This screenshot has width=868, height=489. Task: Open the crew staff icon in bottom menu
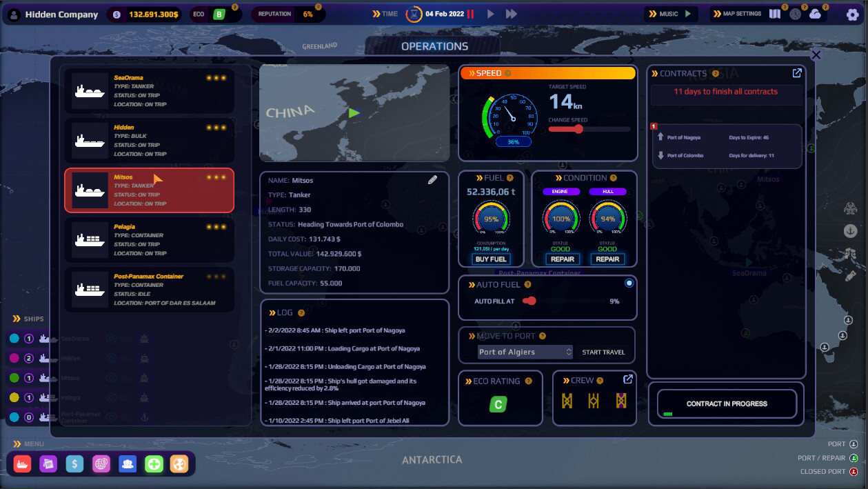point(128,464)
